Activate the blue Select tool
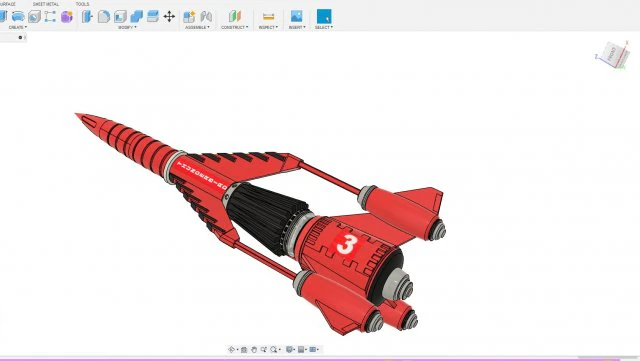640x361 pixels. coord(324,16)
